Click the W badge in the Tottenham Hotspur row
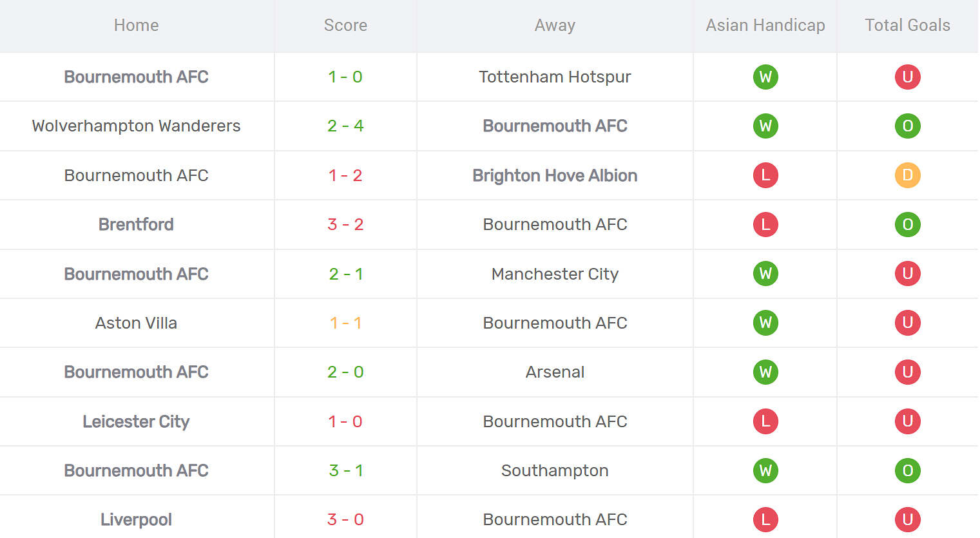 765,77
